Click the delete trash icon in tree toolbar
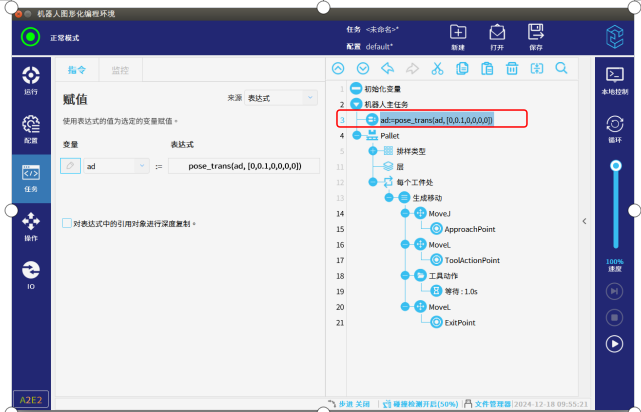 pos(512,68)
